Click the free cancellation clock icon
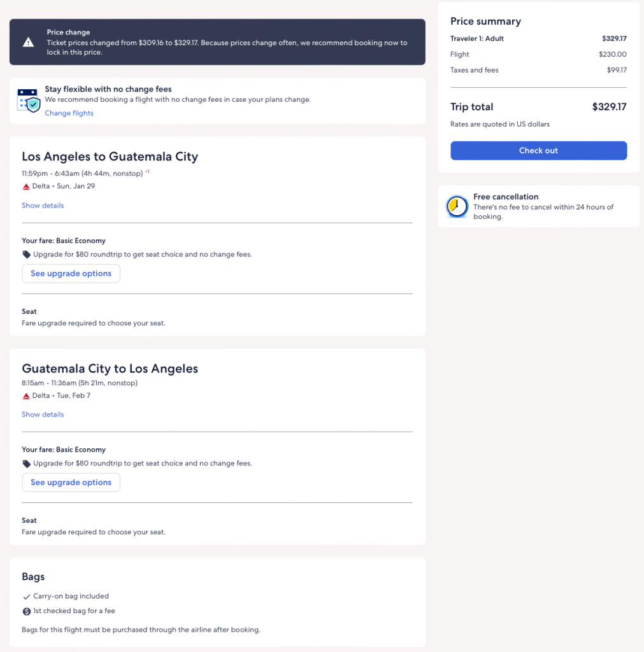The height and width of the screenshot is (652, 644). (x=457, y=206)
